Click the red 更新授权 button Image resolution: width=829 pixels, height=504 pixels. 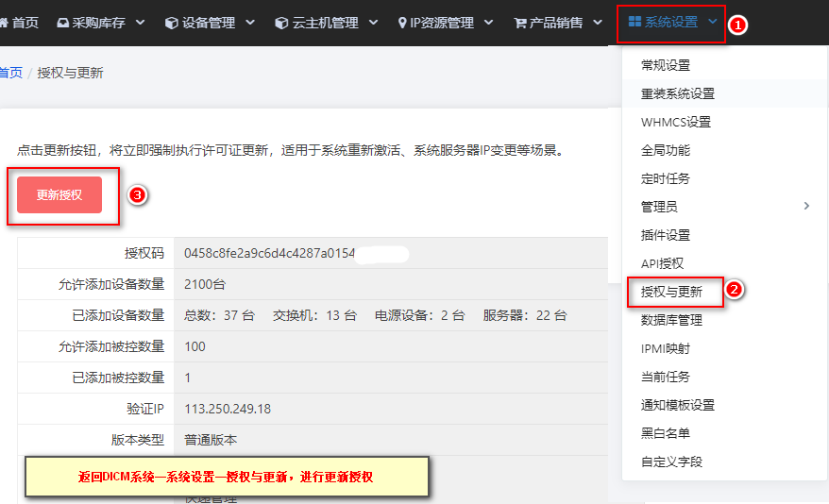59,195
